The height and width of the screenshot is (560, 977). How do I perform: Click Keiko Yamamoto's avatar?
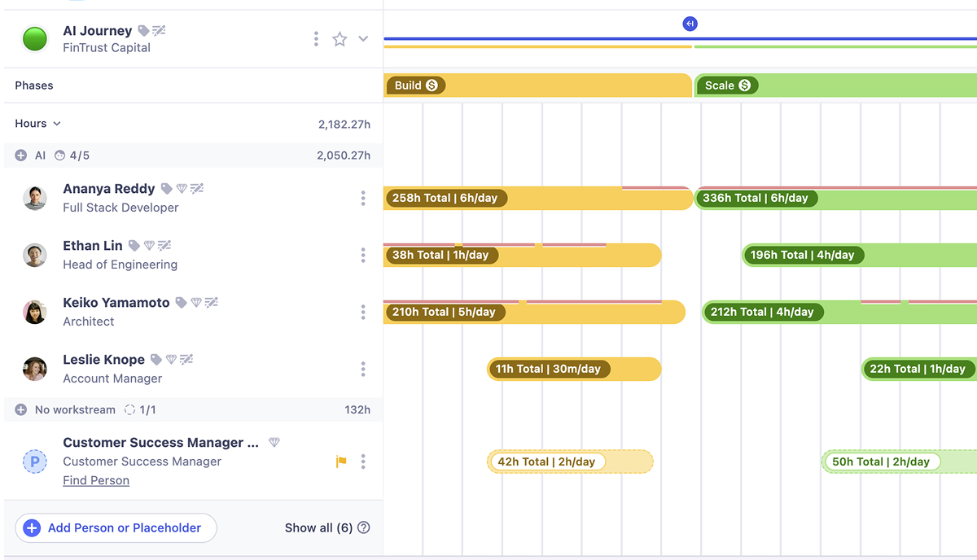[x=35, y=312]
